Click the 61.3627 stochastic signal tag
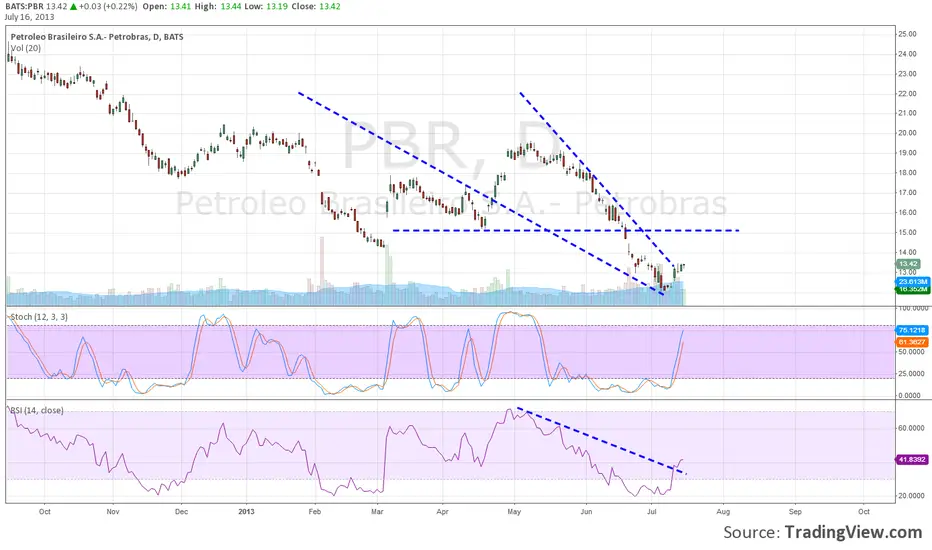This screenshot has width=932, height=550. tap(912, 342)
